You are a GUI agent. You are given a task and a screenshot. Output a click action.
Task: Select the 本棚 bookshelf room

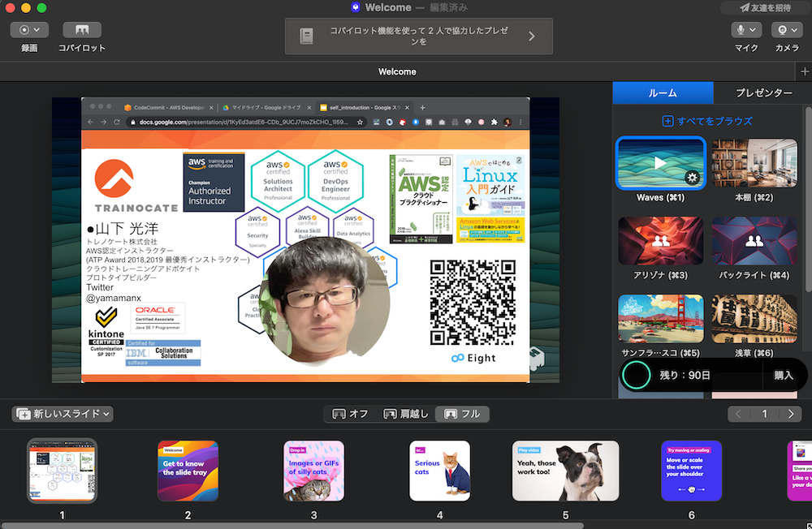(754, 163)
